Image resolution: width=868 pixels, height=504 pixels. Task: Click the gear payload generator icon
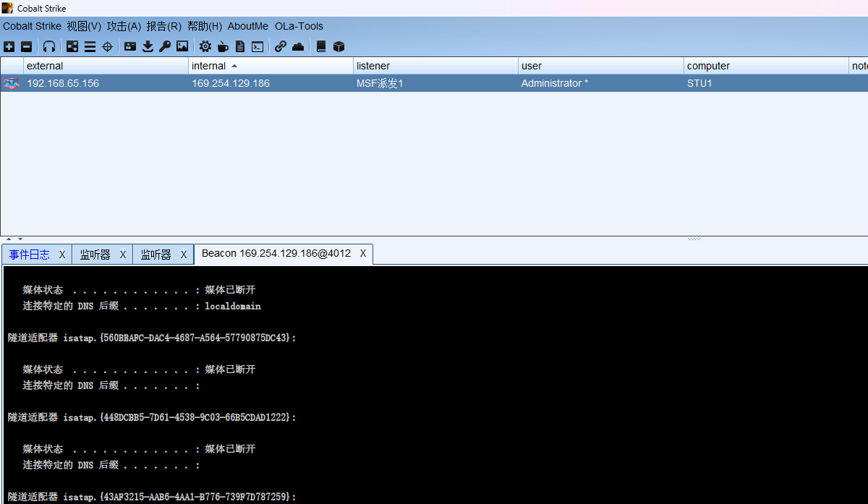[205, 47]
